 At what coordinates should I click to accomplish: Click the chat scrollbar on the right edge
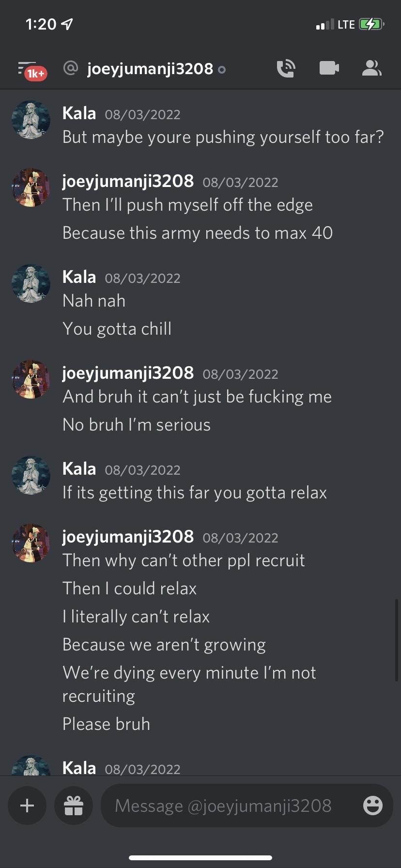397,640
